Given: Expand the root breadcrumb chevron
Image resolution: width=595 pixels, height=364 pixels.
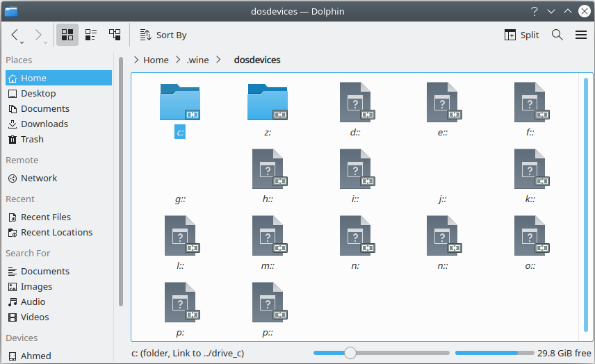Looking at the screenshot, I should (136, 60).
